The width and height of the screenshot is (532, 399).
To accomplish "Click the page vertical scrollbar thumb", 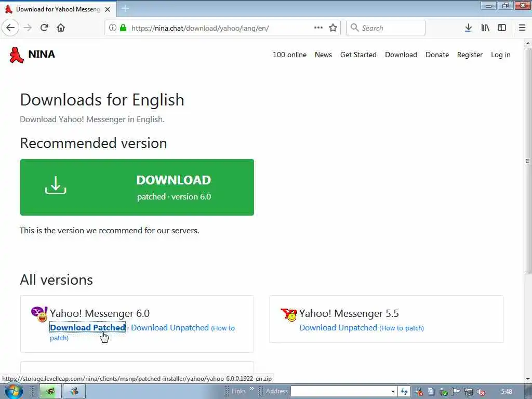I will (x=527, y=161).
